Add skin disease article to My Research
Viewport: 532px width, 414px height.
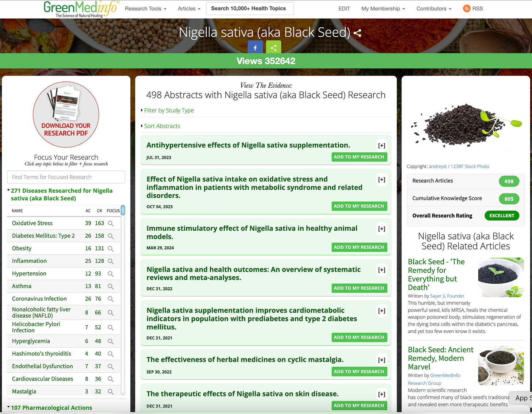click(359, 406)
